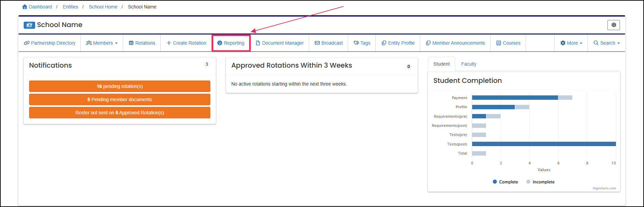The width and height of the screenshot is (644, 207).
Task: Click the School Name page title
Action: click(60, 25)
